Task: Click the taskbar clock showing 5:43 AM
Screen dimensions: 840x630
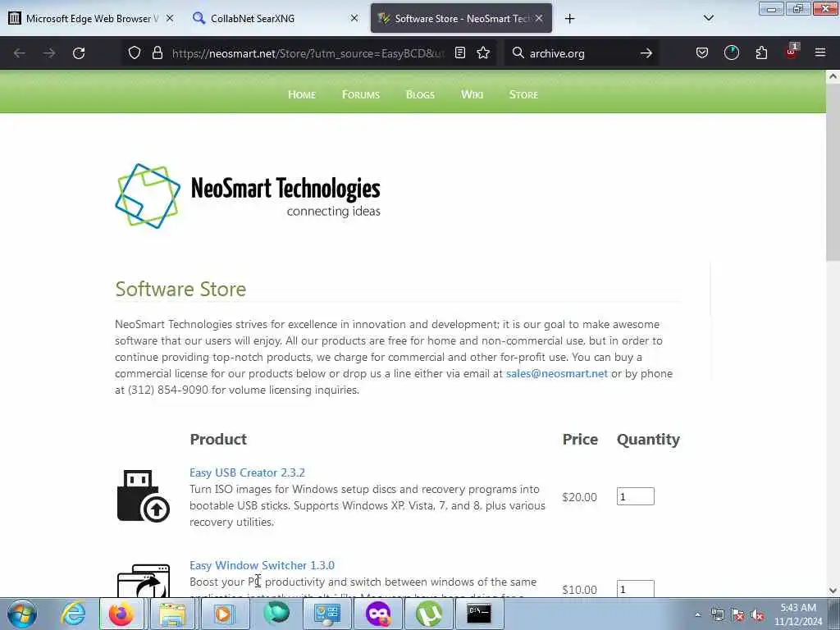Action: coord(798,614)
